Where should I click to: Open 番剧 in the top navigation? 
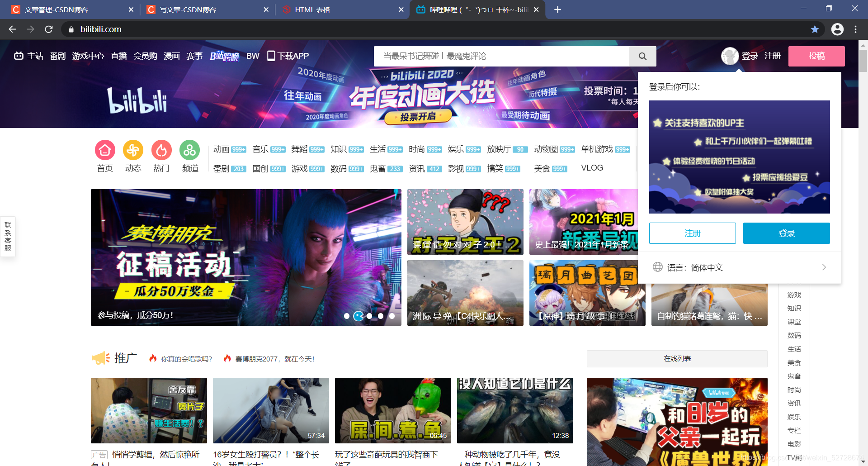57,56
